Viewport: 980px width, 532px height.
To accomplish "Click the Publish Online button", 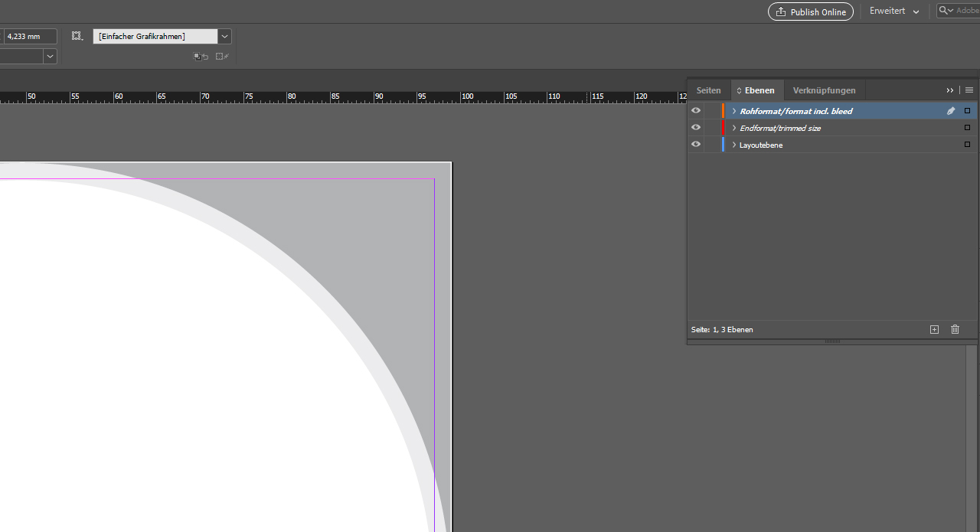I will (810, 11).
